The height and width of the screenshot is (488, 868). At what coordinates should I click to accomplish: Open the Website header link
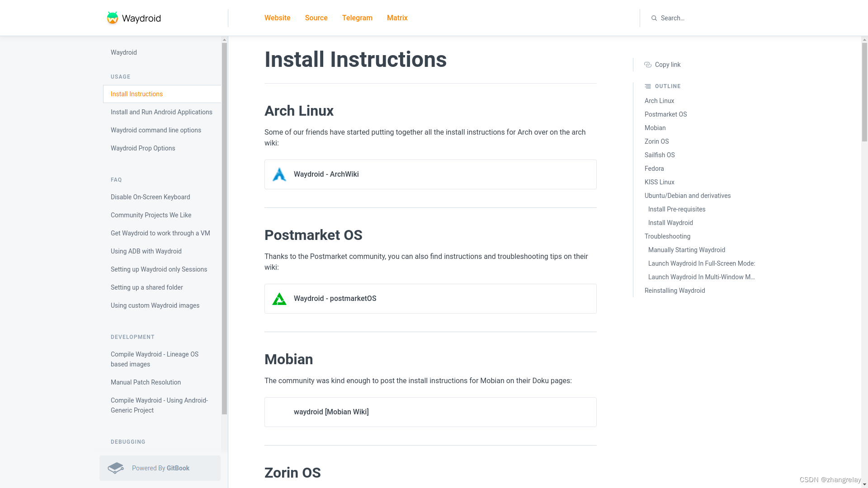(277, 18)
